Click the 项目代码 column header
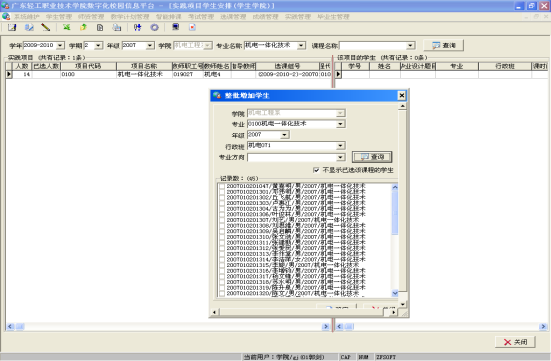The width and height of the screenshot is (551, 361). 88,66
